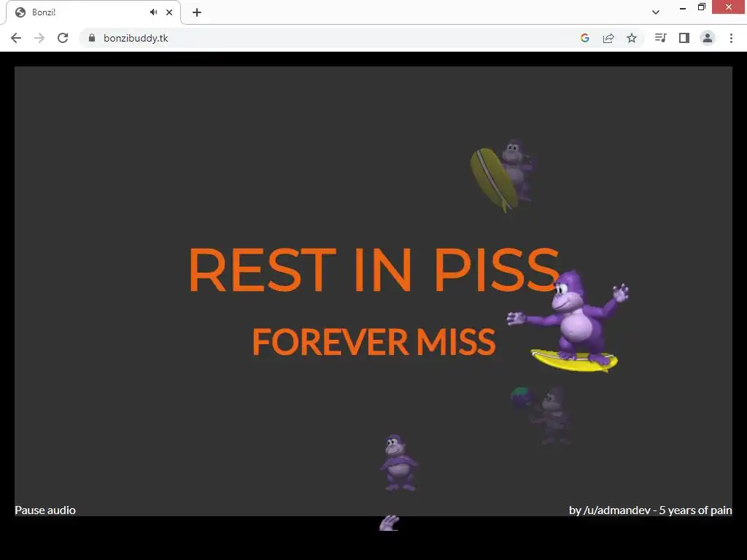Click the forward navigation arrow
The image size is (747, 560).
[39, 38]
